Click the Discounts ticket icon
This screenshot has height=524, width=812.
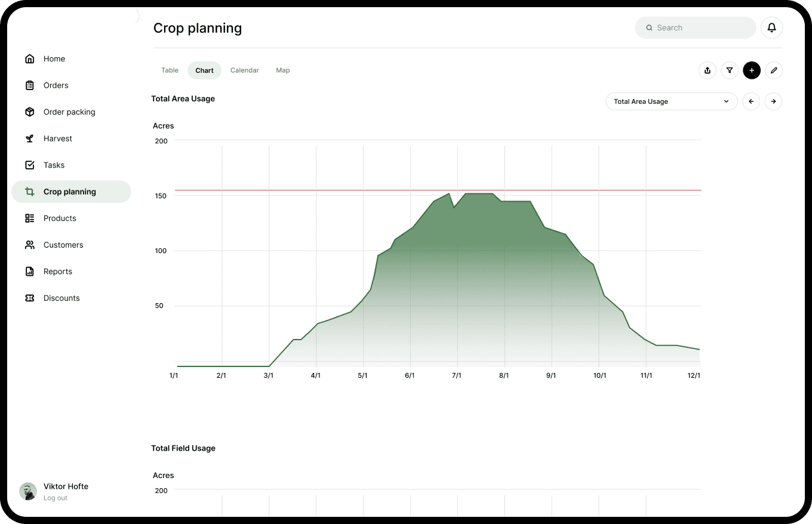pos(30,298)
